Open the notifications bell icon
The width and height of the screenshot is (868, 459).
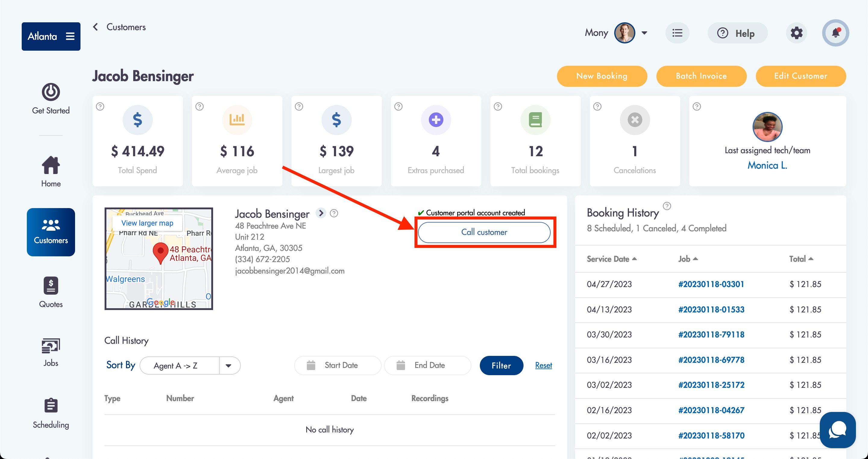(x=835, y=33)
